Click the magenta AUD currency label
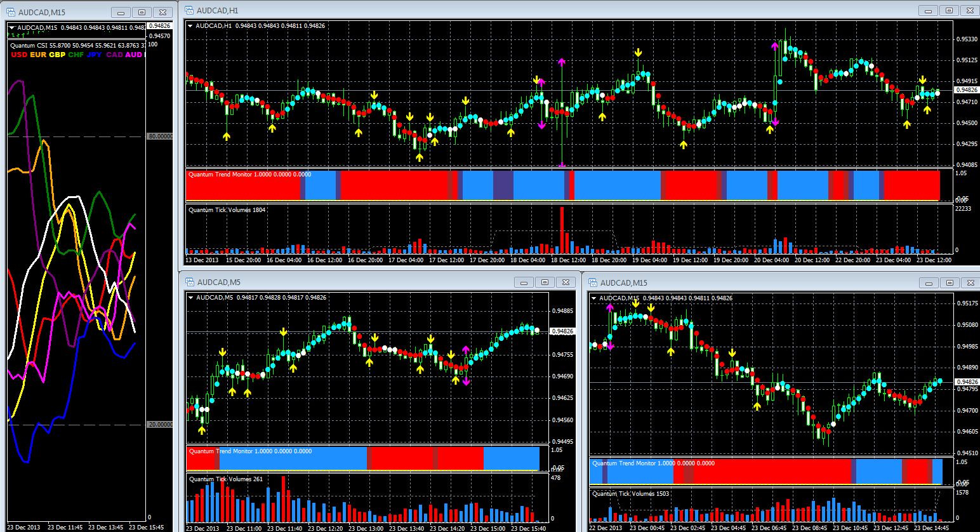The height and width of the screenshot is (532, 980). [x=133, y=55]
